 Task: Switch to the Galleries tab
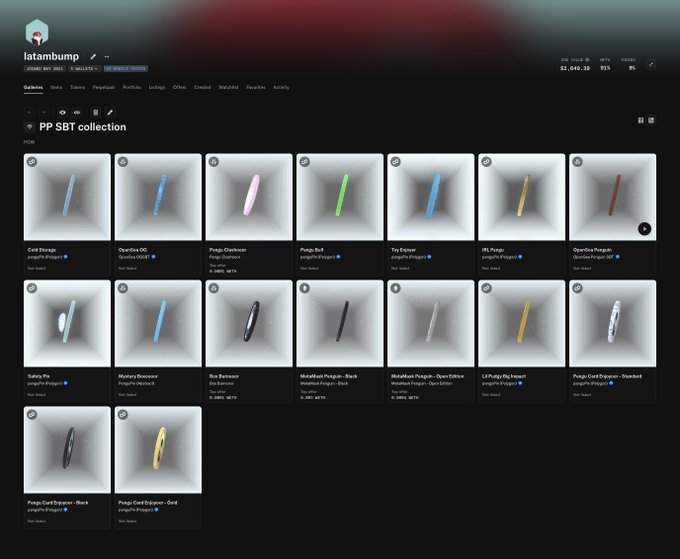33,87
